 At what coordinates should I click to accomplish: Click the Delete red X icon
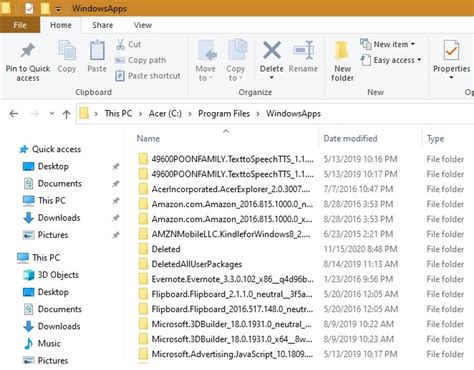coord(272,51)
